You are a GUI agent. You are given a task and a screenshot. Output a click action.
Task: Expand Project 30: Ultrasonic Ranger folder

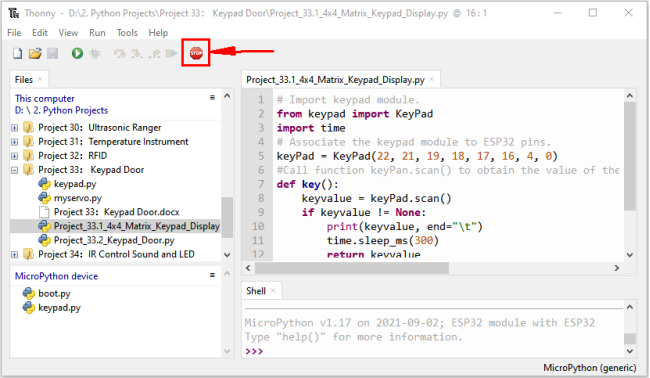pos(15,128)
